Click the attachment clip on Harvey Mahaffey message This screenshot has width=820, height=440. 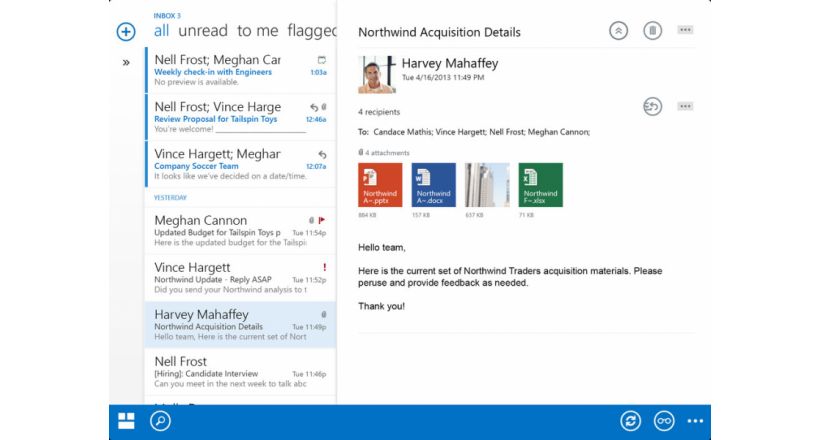pyautogui.click(x=324, y=314)
